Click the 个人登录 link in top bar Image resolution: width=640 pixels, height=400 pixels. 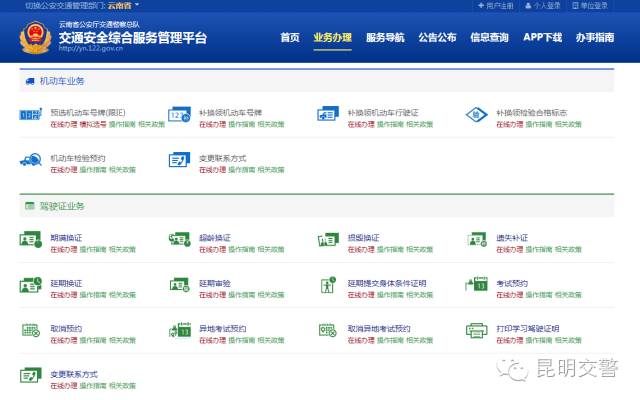[x=542, y=5]
